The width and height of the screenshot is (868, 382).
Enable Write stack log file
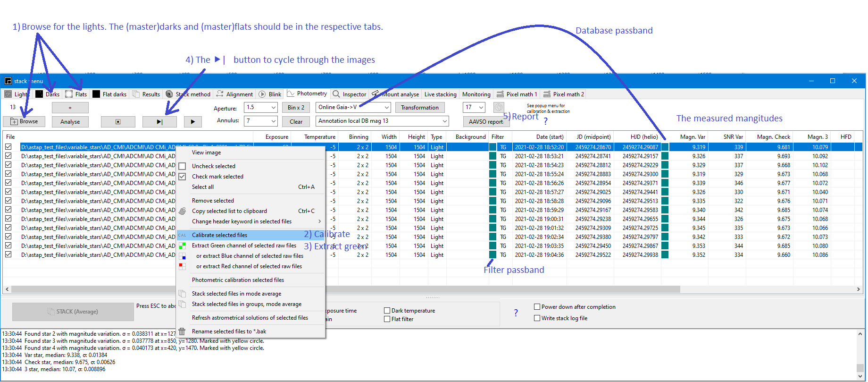coord(537,318)
